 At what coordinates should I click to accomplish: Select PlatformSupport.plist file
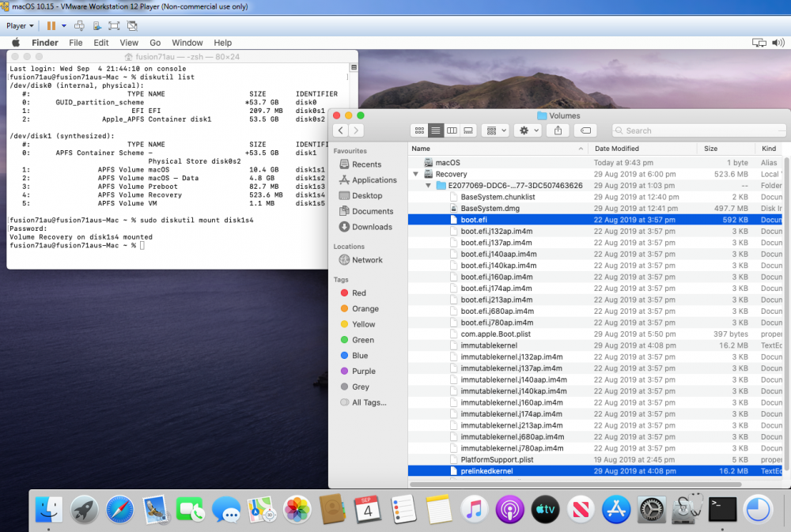click(x=596, y=460)
